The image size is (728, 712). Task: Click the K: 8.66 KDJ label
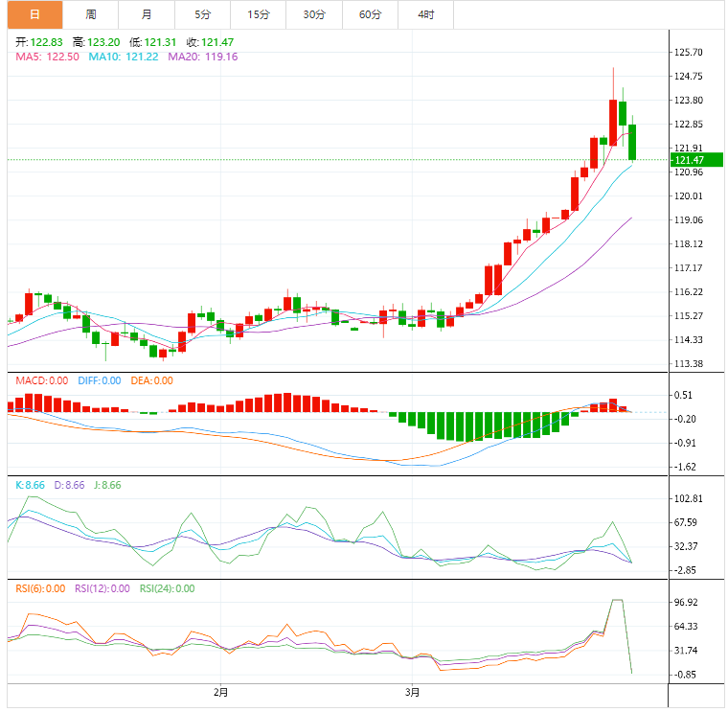(x=30, y=486)
